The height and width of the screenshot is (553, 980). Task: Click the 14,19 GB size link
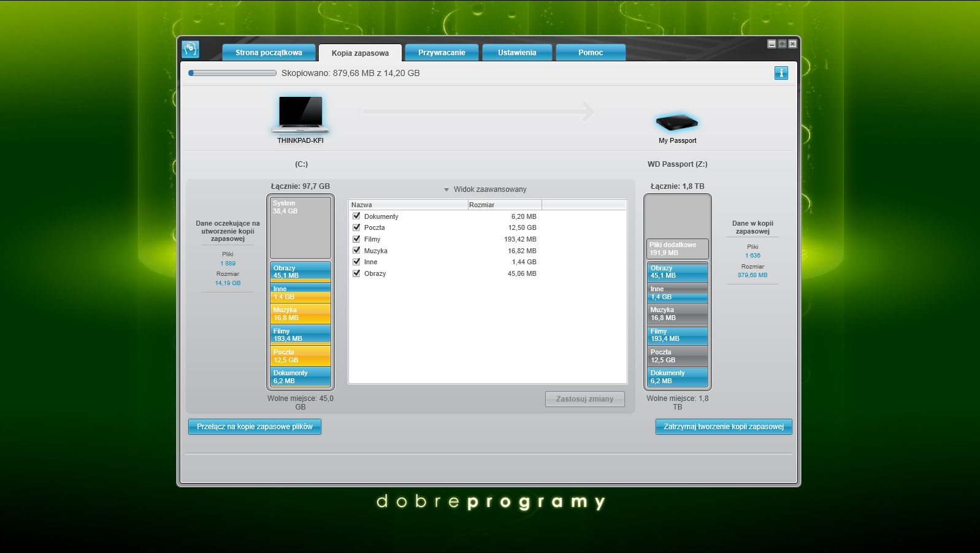[x=228, y=283]
